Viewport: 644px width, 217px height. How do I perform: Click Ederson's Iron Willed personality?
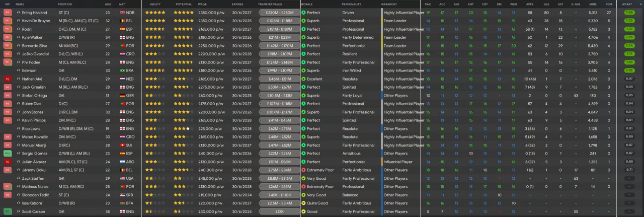[x=351, y=71]
